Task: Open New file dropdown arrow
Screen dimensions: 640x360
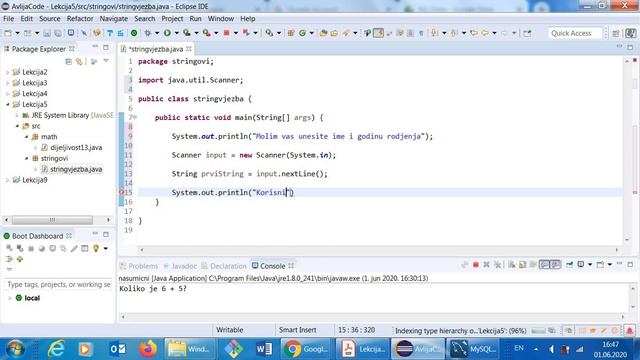Action: point(17,33)
